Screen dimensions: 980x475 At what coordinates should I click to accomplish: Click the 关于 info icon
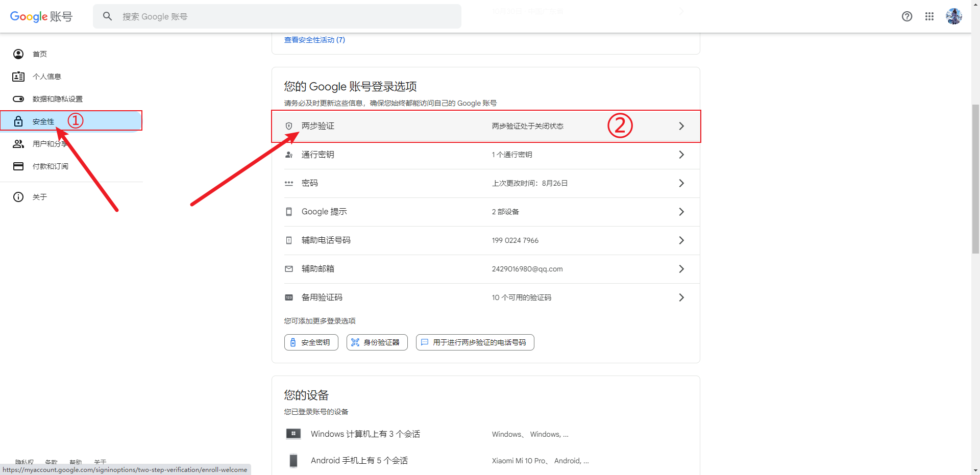click(18, 197)
